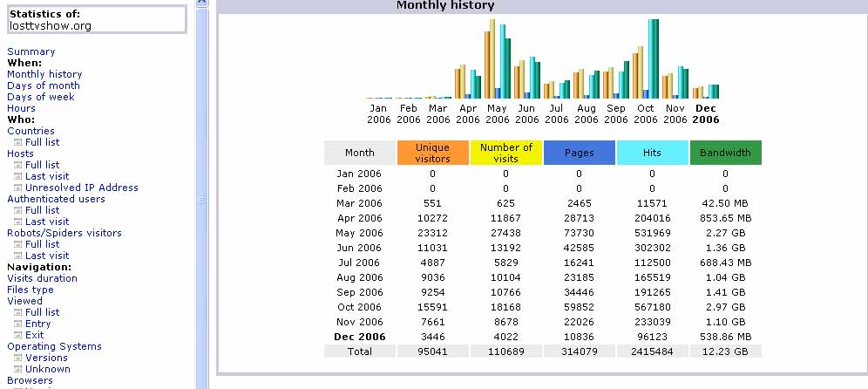Click the green Bandwidth header cell
Viewport: 868px width, 389px height.
pos(725,153)
